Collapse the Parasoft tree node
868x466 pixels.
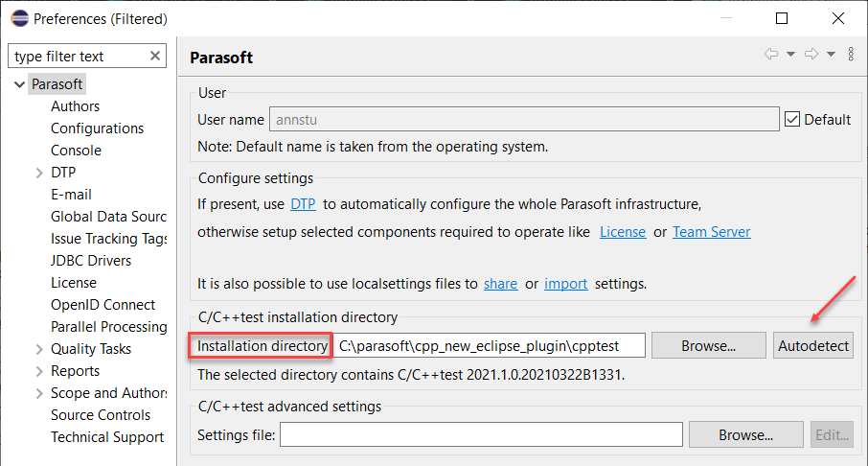(19, 84)
